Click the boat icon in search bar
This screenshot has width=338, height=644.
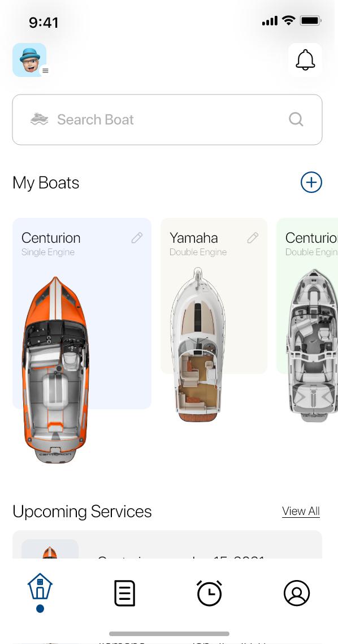40,119
